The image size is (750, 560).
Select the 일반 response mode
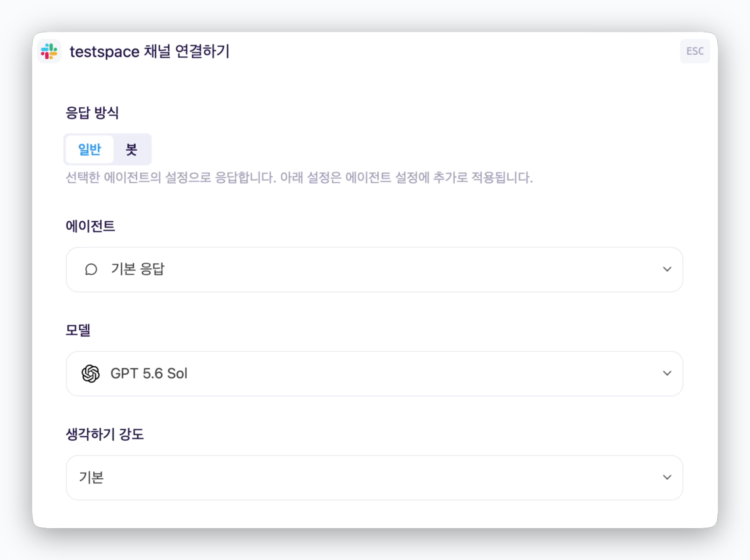point(89,149)
